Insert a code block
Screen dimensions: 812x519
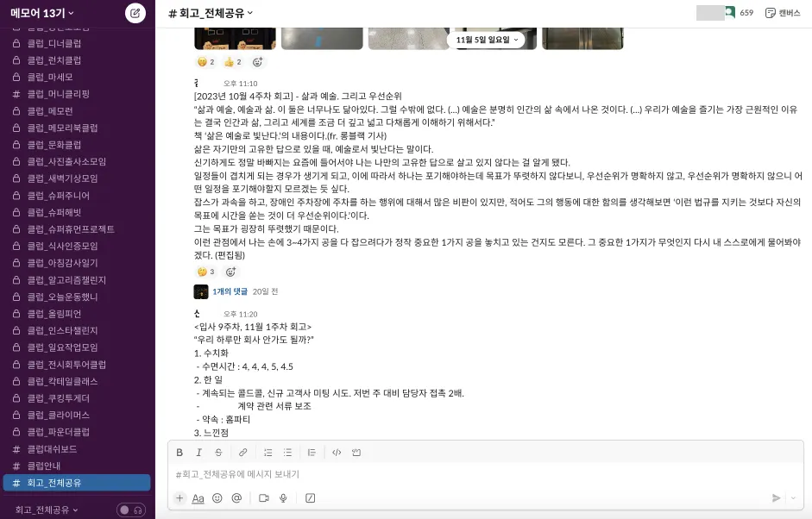point(356,453)
